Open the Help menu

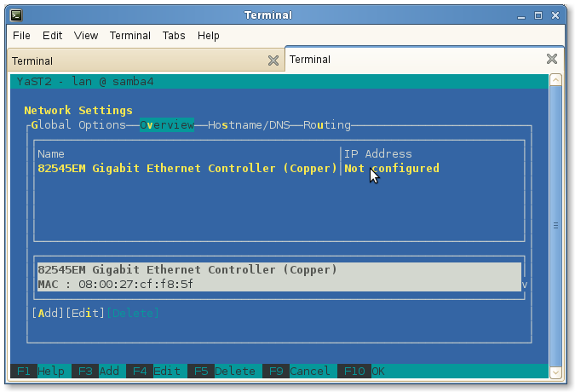(x=209, y=36)
